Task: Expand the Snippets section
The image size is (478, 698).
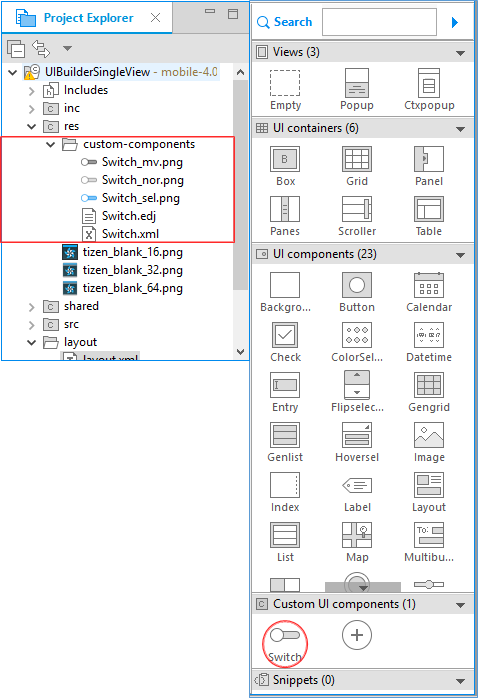Action: coord(461,681)
